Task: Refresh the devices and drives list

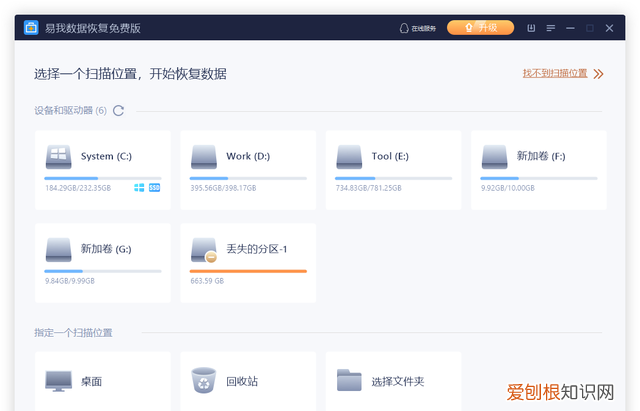Action: click(118, 111)
